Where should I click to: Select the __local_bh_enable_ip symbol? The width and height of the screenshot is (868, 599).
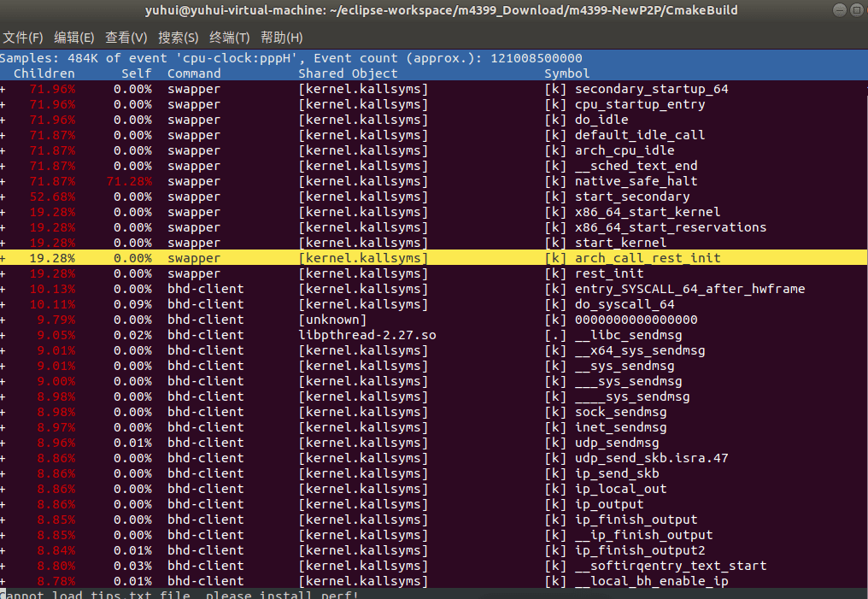point(652,581)
